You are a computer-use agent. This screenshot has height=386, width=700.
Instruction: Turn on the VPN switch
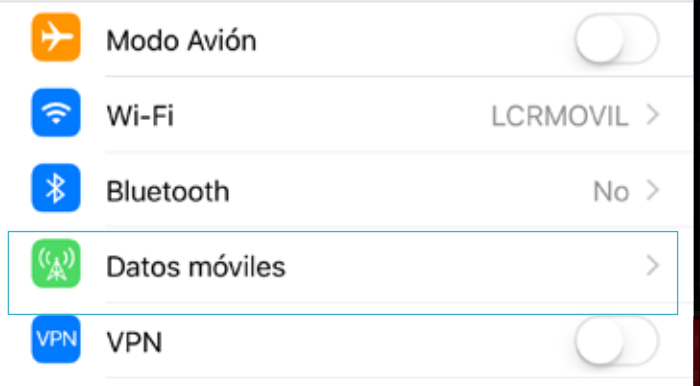pyautogui.click(x=617, y=341)
